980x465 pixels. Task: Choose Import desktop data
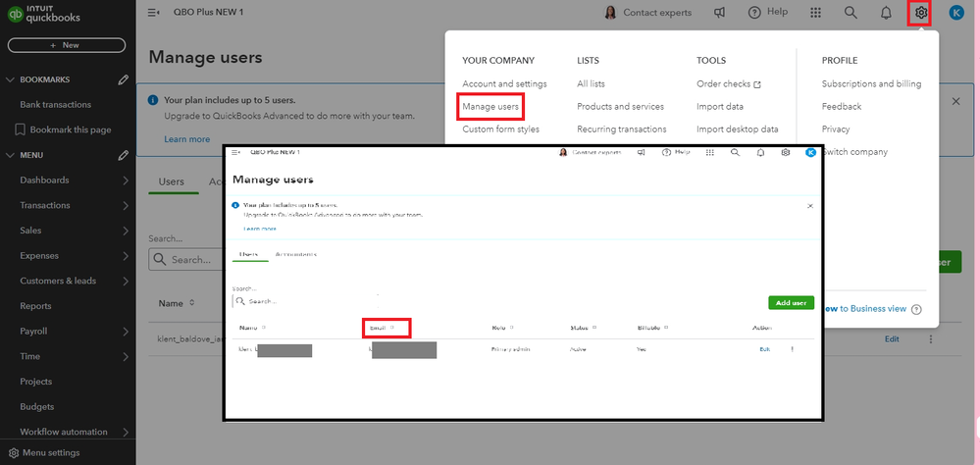tap(738, 129)
